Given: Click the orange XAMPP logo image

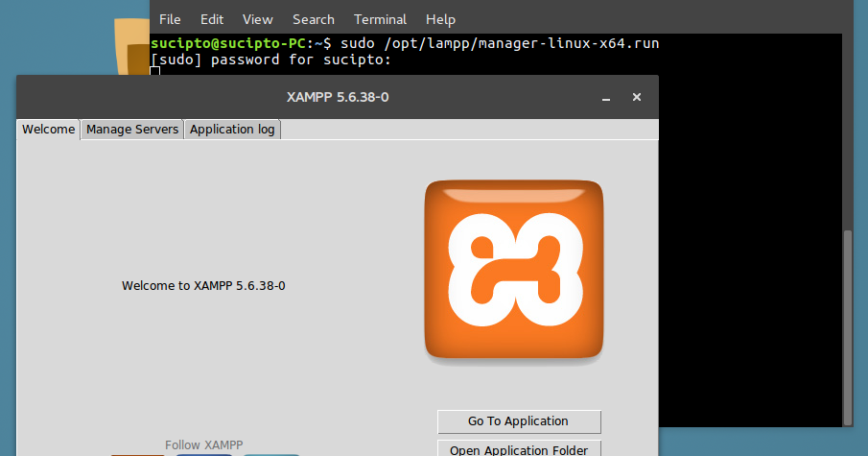Looking at the screenshot, I should point(514,269).
